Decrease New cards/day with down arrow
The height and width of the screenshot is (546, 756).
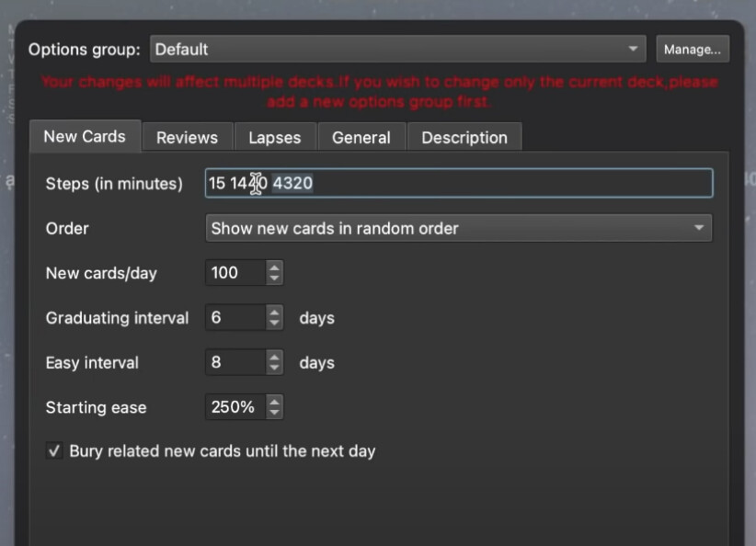(274, 279)
